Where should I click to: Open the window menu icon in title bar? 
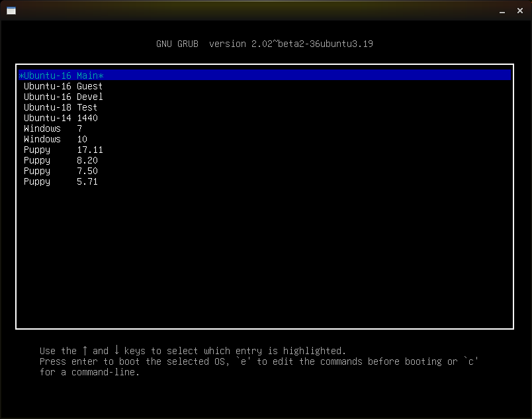point(11,11)
